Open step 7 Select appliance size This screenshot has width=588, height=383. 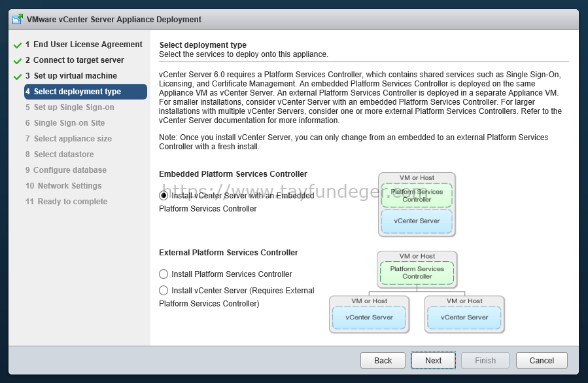click(69, 139)
